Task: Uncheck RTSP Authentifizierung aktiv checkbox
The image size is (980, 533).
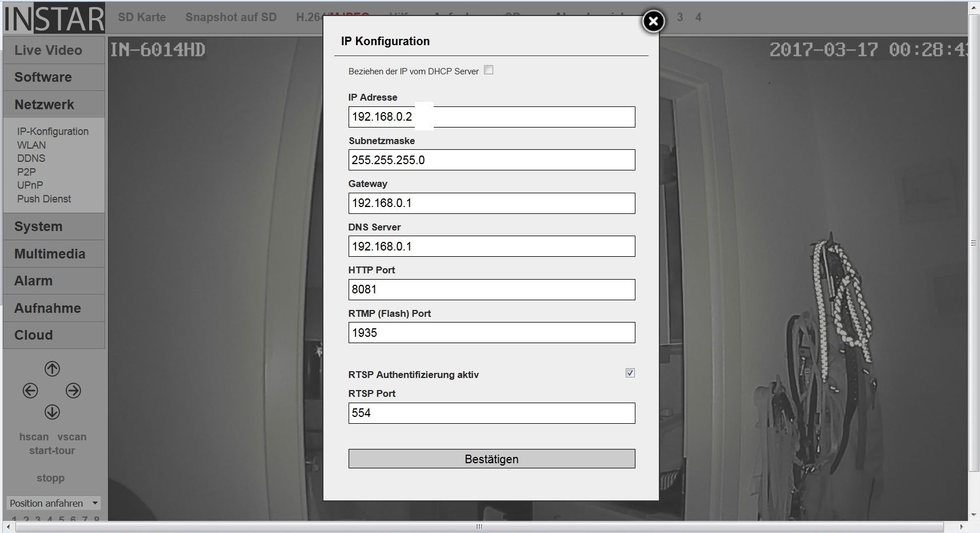Action: pos(630,373)
